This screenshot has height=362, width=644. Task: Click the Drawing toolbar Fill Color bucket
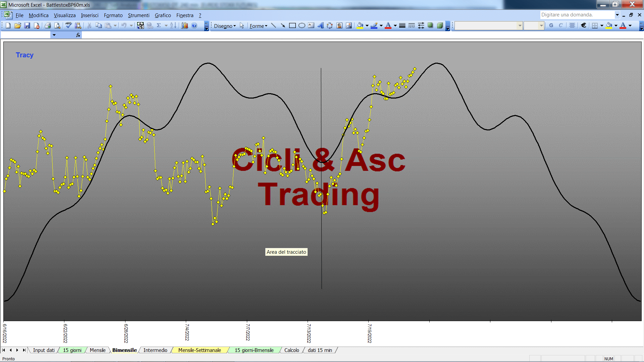click(x=360, y=25)
